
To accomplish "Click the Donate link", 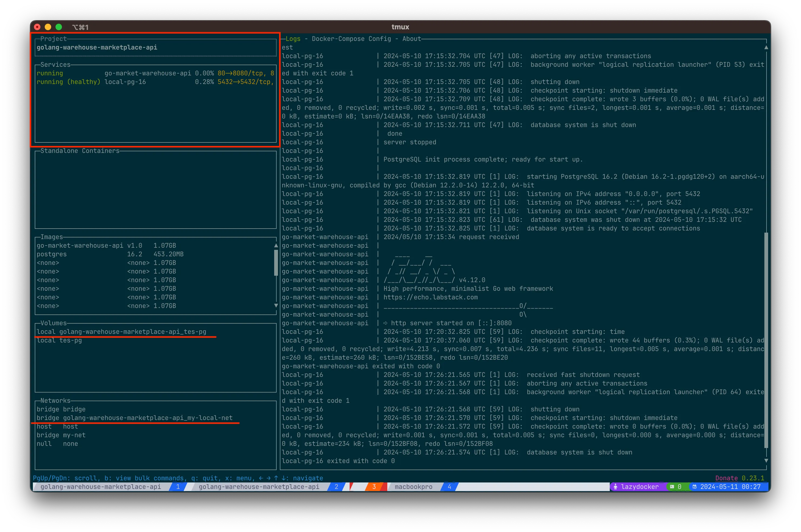I will [726, 478].
